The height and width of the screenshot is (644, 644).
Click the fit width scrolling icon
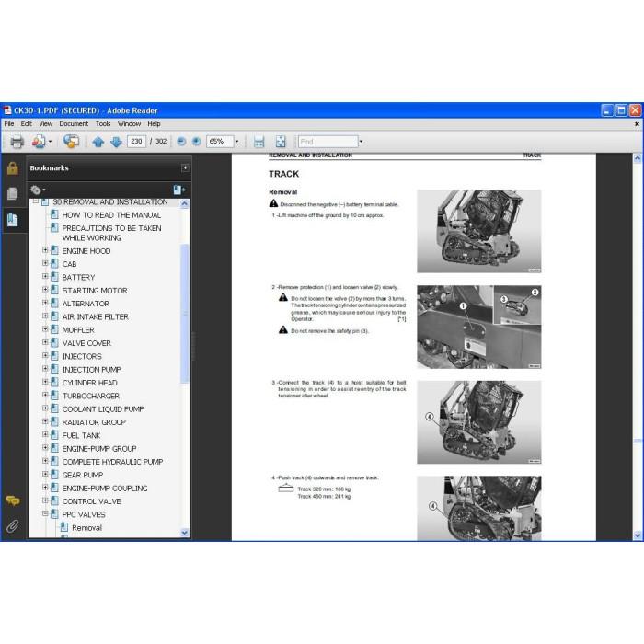(259, 142)
